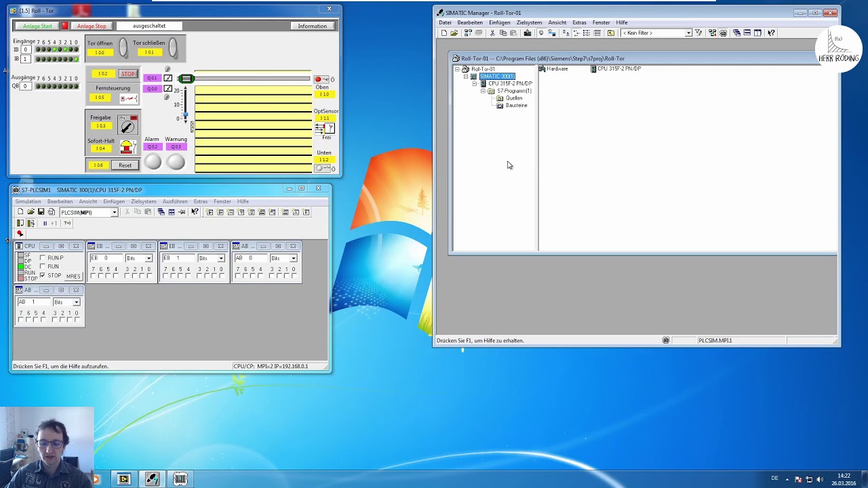Click the cascade windows icon in PLCSIM toolbar
The height and width of the screenshot is (488, 868).
point(161,212)
